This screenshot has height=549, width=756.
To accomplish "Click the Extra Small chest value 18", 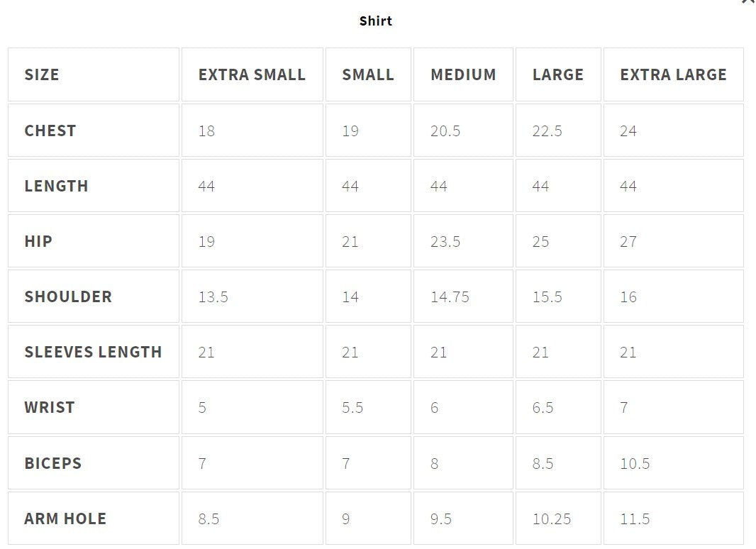I will (206, 131).
